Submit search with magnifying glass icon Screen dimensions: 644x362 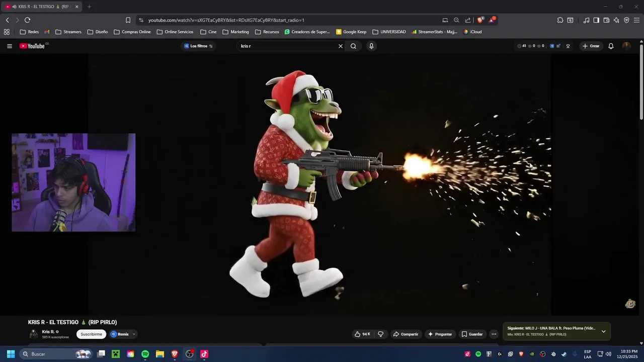coord(353,46)
